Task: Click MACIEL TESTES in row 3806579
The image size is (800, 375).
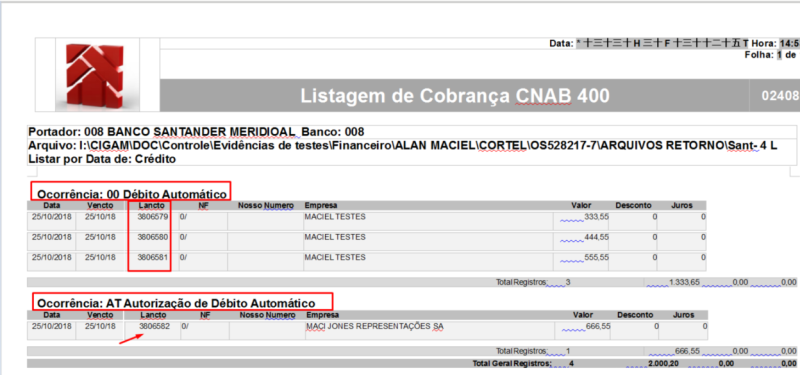Action: tap(335, 217)
